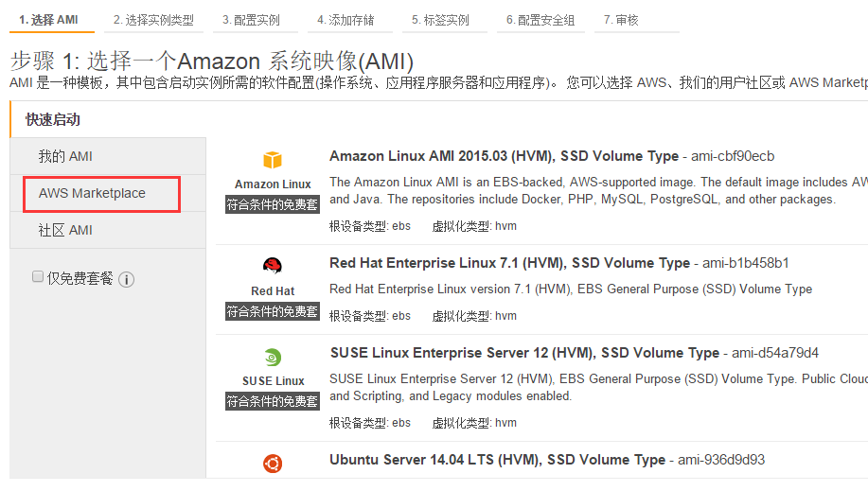868x491 pixels.
Task: Click Red Hat Enterprise Linux 7.1 title
Action: pos(509,263)
